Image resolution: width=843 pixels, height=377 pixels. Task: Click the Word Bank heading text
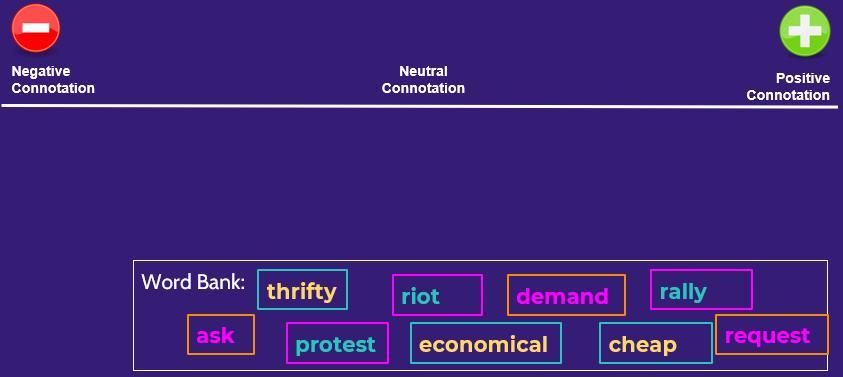pyautogui.click(x=193, y=282)
